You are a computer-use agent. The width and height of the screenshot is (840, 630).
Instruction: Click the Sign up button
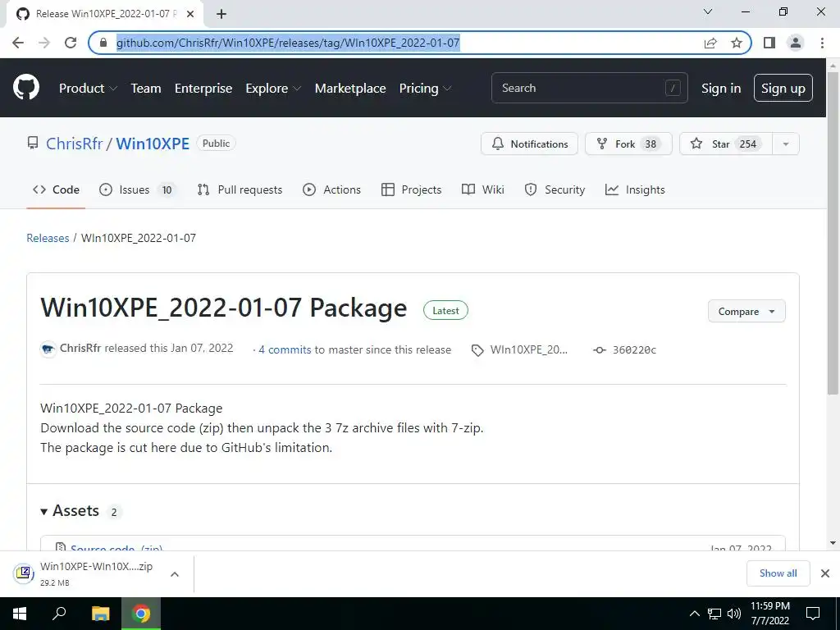pyautogui.click(x=783, y=89)
